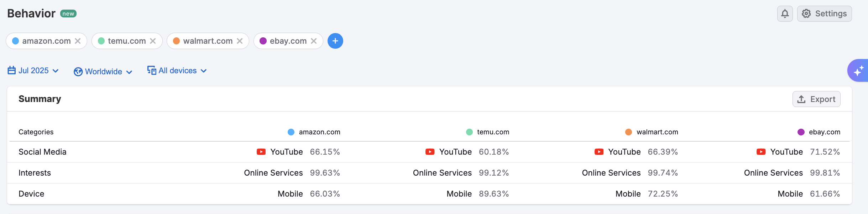
Task: Click the YouTube icon in walmart.com column
Action: point(599,152)
